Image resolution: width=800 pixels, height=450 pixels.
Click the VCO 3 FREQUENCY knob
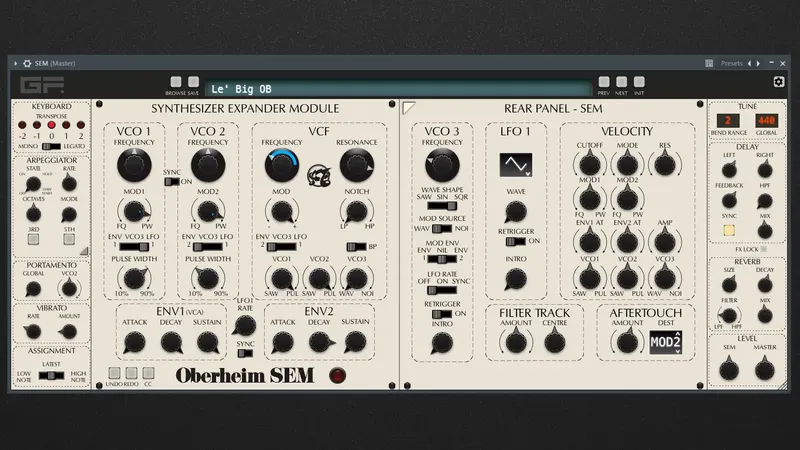point(442,165)
